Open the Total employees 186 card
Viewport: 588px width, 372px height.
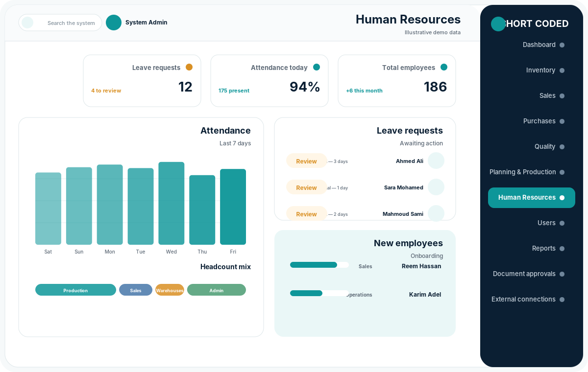pos(397,81)
